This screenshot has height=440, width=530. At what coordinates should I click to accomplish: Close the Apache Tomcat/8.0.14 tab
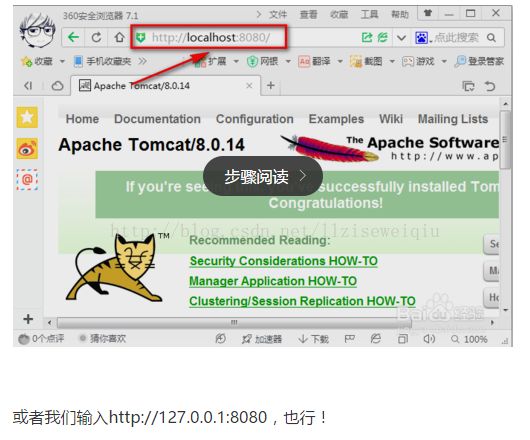(x=249, y=86)
